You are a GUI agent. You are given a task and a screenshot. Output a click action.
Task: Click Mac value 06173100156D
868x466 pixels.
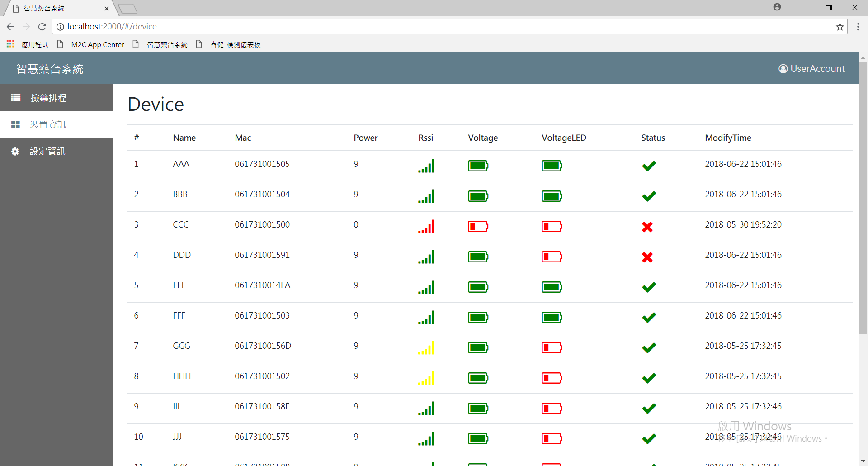click(263, 346)
